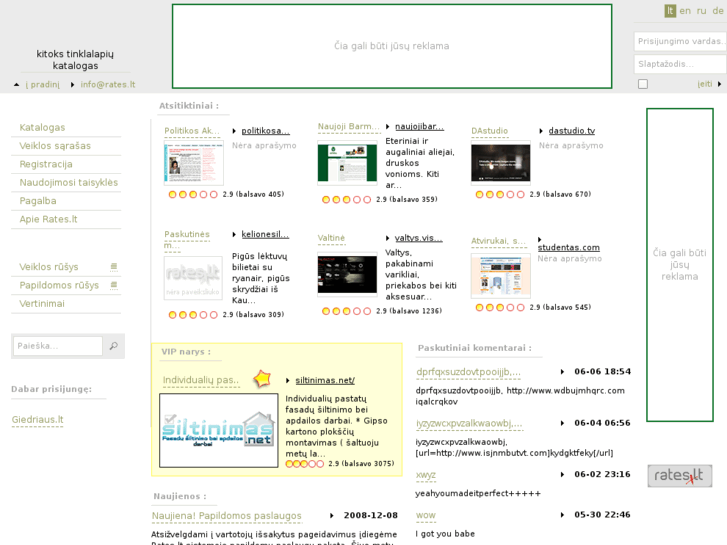This screenshot has height=545, width=727.
Task: Click the arrow before siltinimas.net link
Action: tap(288, 380)
